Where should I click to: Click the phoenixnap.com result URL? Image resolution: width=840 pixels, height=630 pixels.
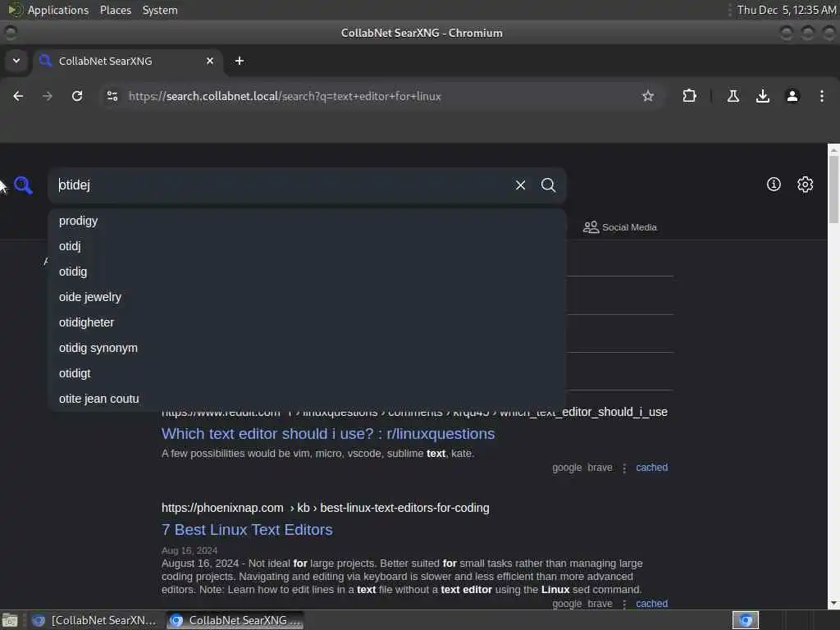click(325, 508)
